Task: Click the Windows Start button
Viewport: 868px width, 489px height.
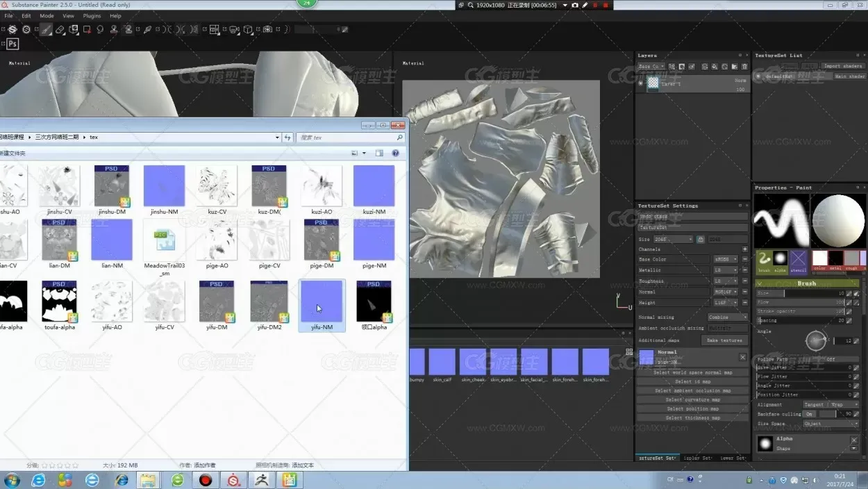Action: (x=12, y=480)
